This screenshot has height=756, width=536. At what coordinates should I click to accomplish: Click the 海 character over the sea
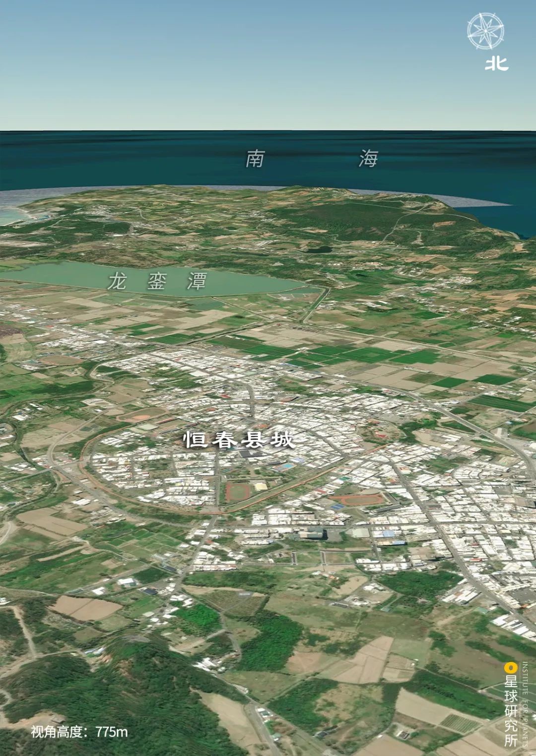point(369,159)
